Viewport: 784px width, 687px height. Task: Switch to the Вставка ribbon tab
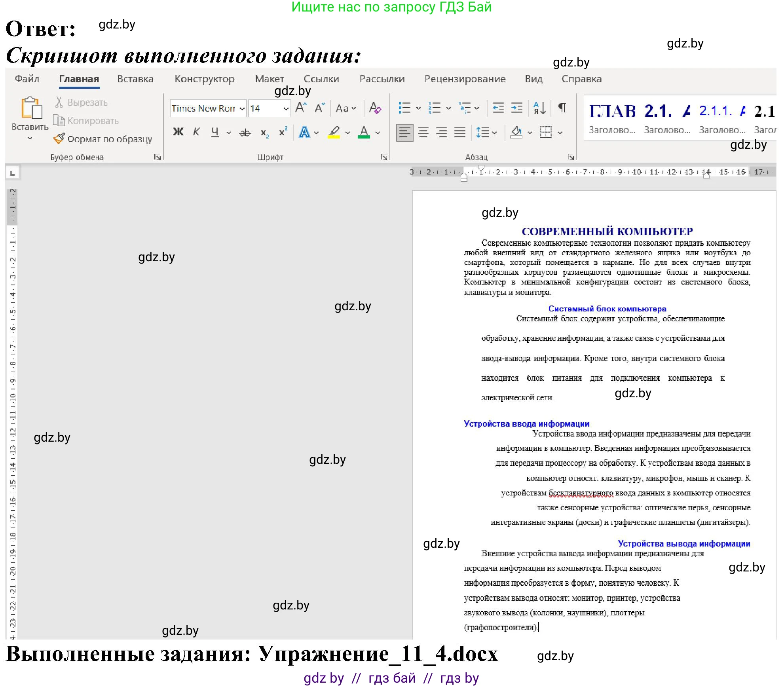pyautogui.click(x=135, y=78)
